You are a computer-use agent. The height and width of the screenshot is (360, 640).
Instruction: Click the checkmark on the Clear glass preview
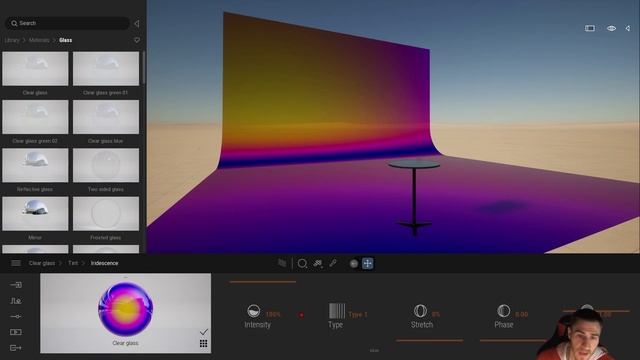[x=204, y=331]
